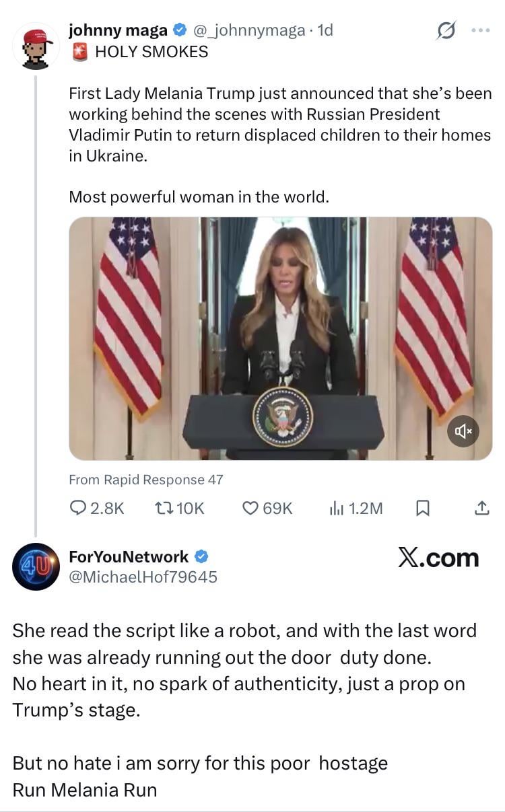Open the @_johnnymaga handle link

(x=248, y=30)
